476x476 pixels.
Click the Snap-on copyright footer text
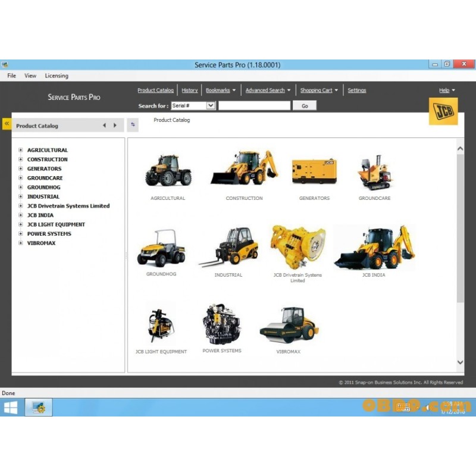click(x=400, y=383)
